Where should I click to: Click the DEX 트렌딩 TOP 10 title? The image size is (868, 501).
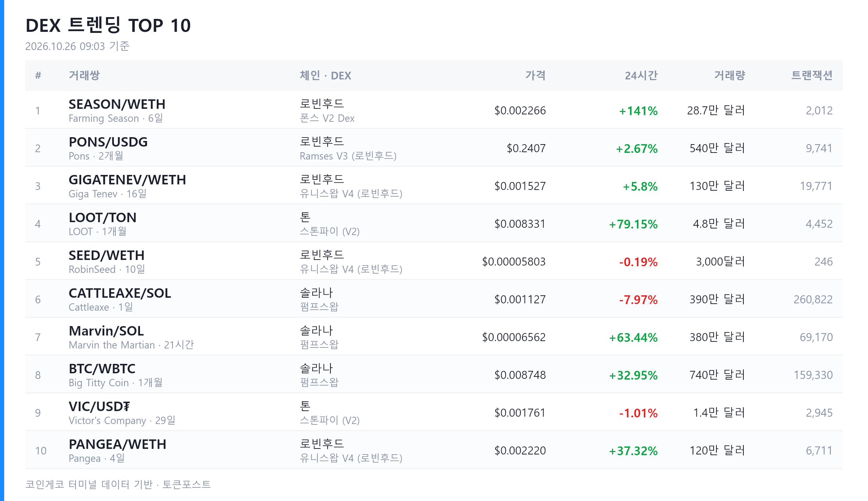(108, 26)
